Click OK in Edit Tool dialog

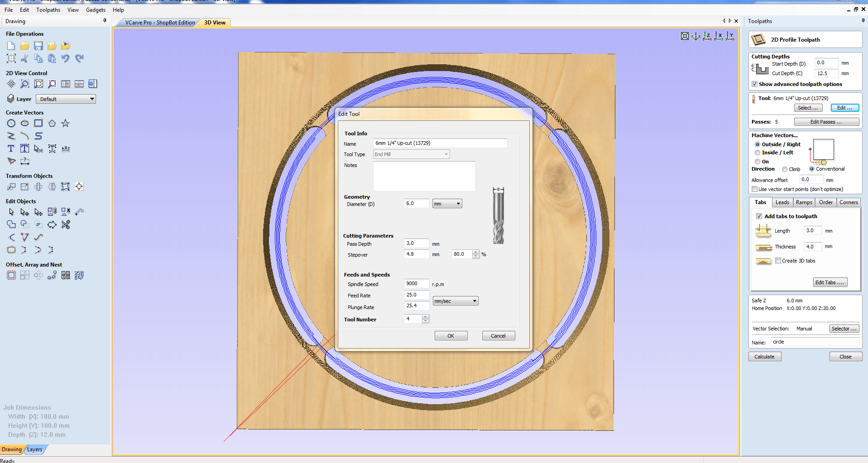pos(451,336)
